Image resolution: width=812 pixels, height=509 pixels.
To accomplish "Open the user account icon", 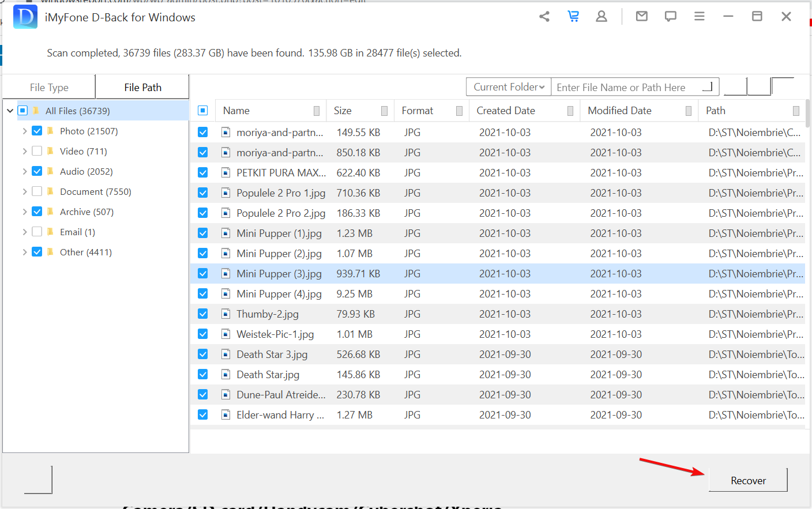I will pos(602,17).
